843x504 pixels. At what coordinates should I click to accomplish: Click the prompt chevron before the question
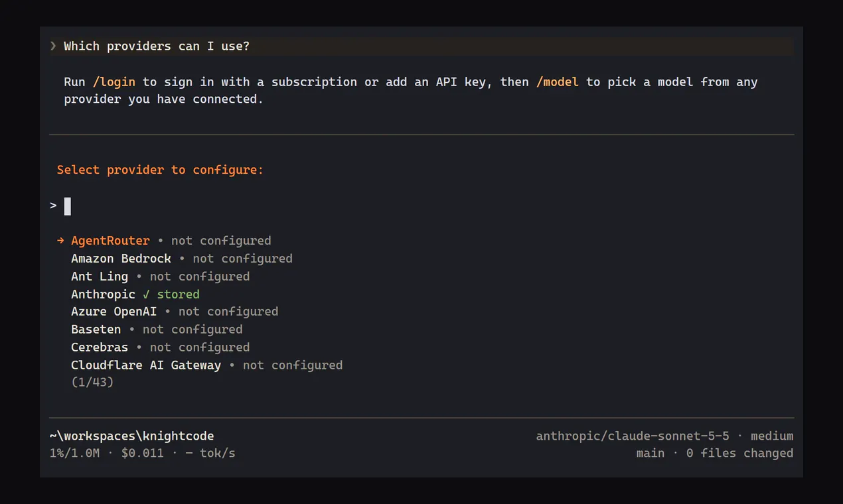pos(53,46)
